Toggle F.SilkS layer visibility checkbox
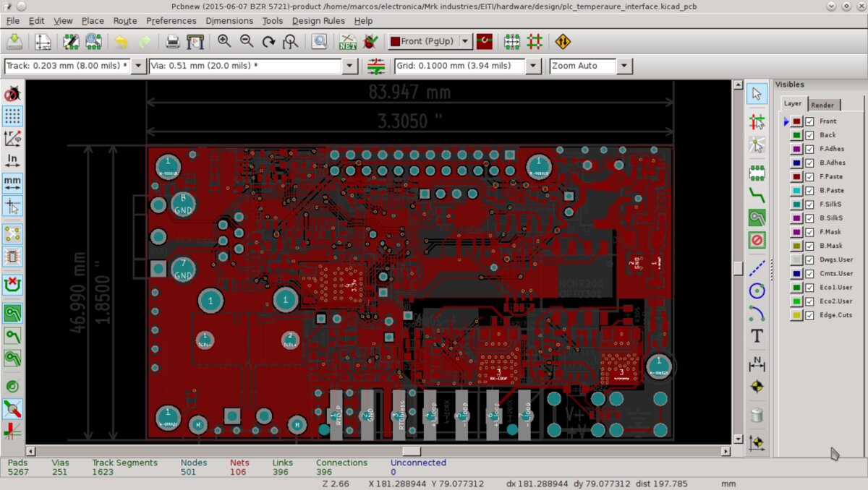The height and width of the screenshot is (490, 868). point(810,205)
